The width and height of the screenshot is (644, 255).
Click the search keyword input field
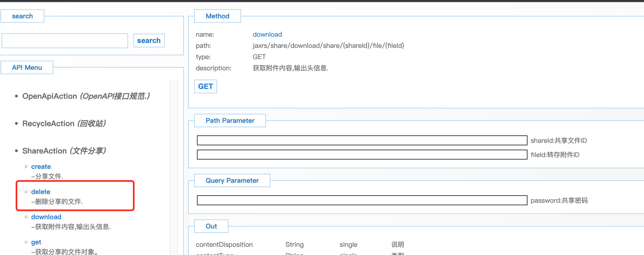65,41
